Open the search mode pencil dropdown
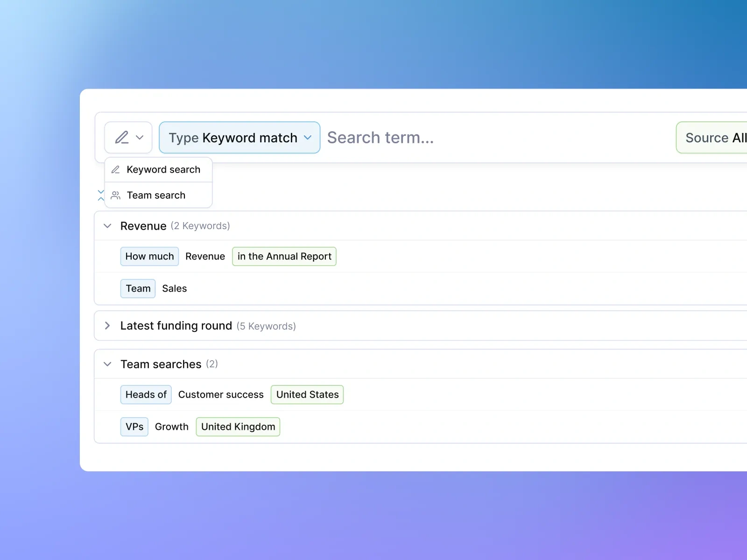Viewport: 747px width, 560px height. click(x=128, y=138)
